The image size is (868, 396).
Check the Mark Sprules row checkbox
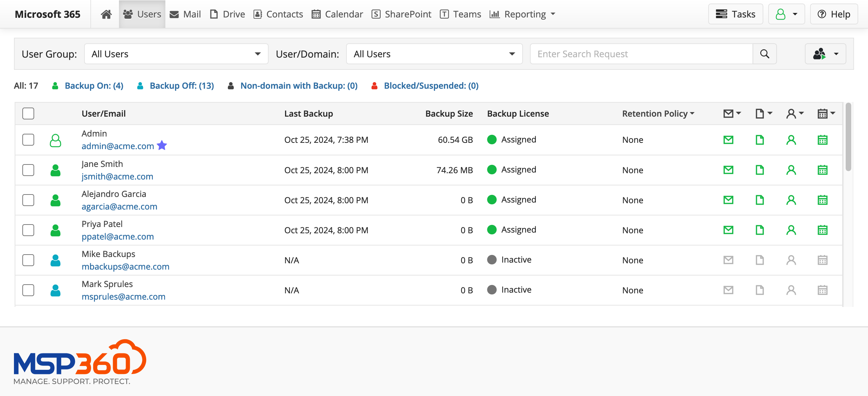click(28, 290)
